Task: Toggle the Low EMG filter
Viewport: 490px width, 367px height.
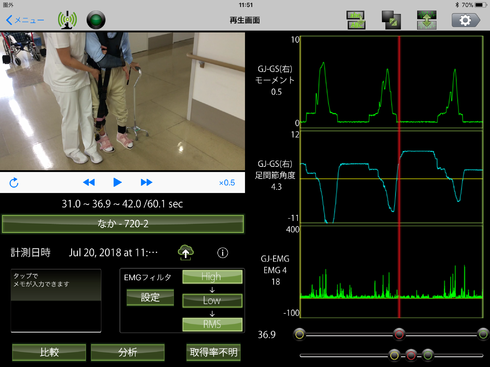Action: [x=212, y=300]
